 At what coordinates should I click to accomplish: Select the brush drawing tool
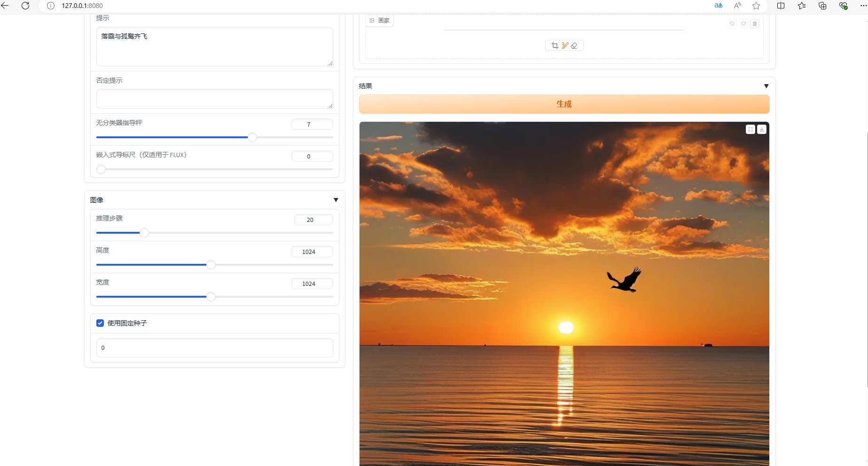tap(565, 46)
